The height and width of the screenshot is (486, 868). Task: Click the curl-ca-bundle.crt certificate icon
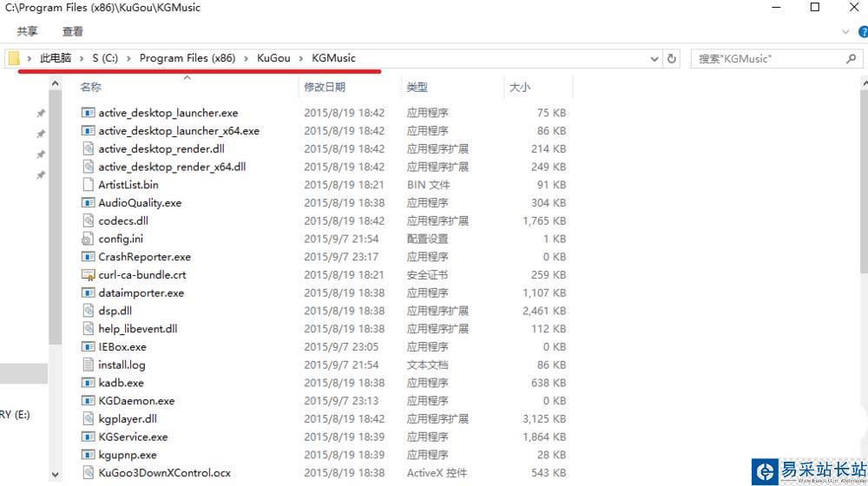88,275
